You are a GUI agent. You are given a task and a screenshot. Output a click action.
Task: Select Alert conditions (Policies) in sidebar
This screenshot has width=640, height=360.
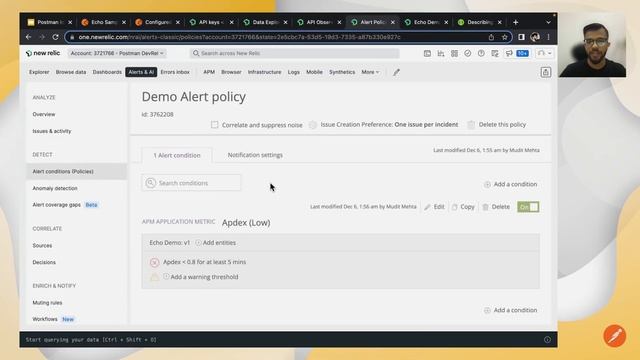point(77,171)
